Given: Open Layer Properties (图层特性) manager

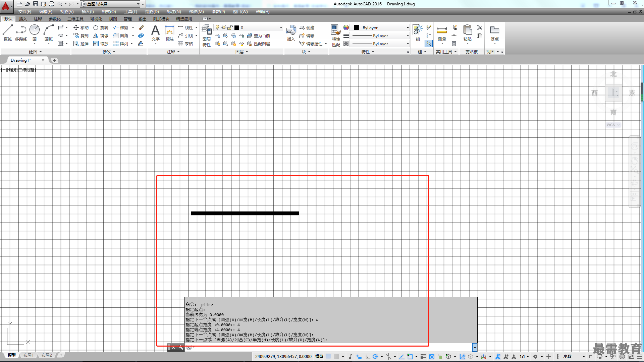Looking at the screenshot, I should [x=207, y=36].
